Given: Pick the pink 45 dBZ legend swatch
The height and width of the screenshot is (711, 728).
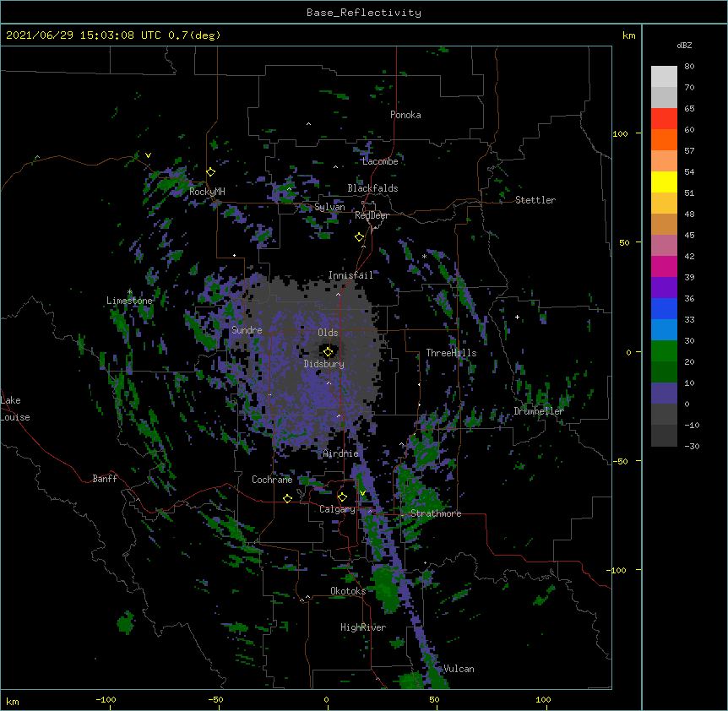Looking at the screenshot, I should click(664, 246).
